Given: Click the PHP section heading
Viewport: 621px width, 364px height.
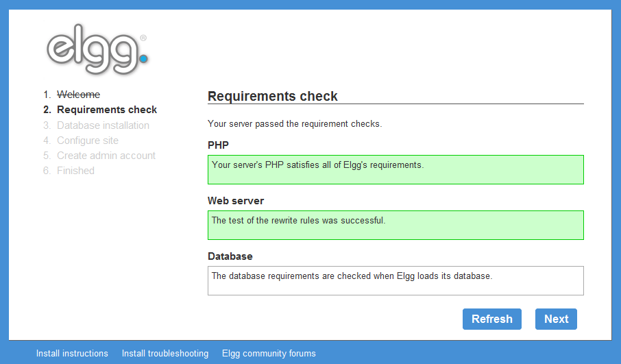Looking at the screenshot, I should [x=218, y=145].
